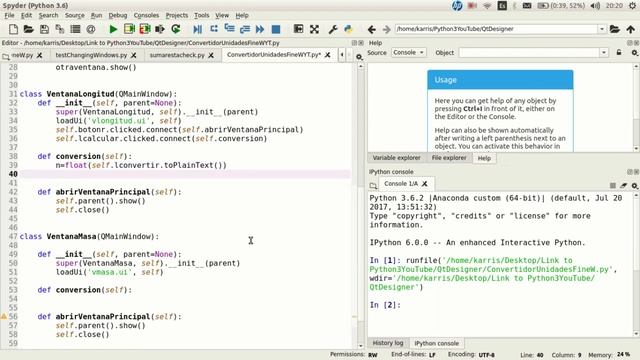Toggle fullscreen mode icon

314,29
